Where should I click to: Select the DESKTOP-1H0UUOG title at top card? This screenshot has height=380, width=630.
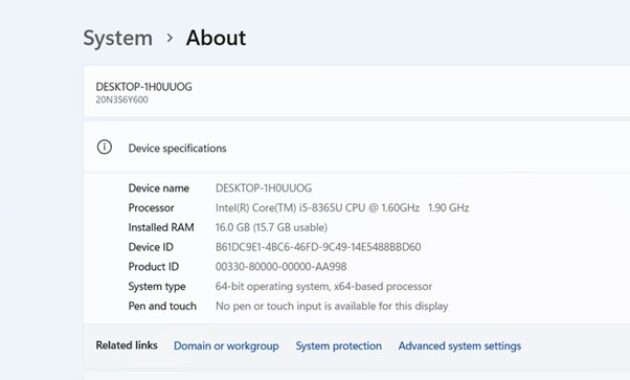click(144, 87)
